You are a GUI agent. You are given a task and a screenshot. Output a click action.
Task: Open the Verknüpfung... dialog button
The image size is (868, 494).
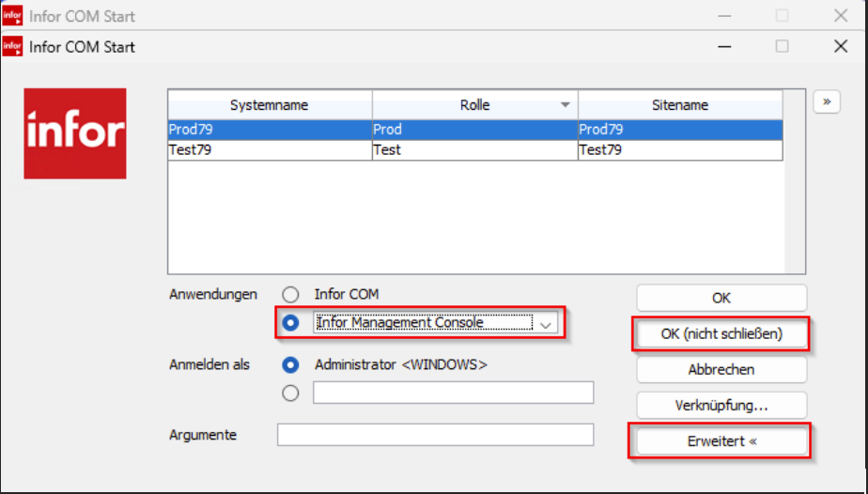pos(721,406)
